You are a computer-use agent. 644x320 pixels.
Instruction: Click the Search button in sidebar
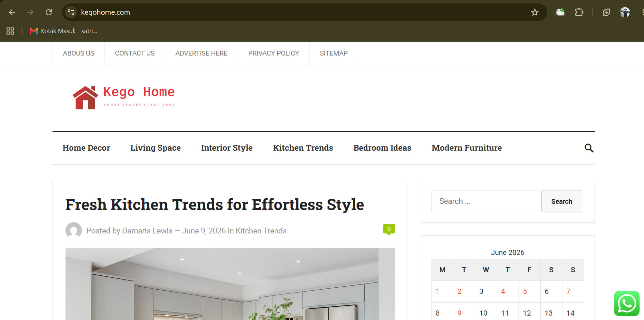(x=561, y=201)
